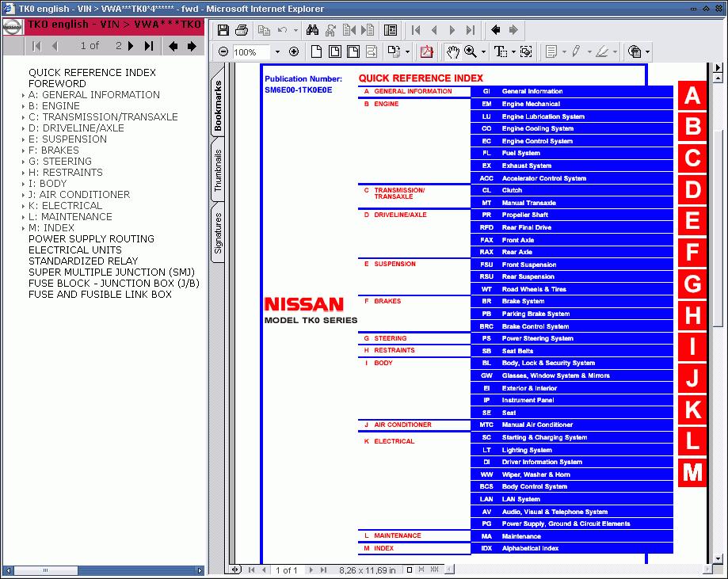Open the zoom tool options dropdown arrow
This screenshot has width=728, height=579.
483,51
